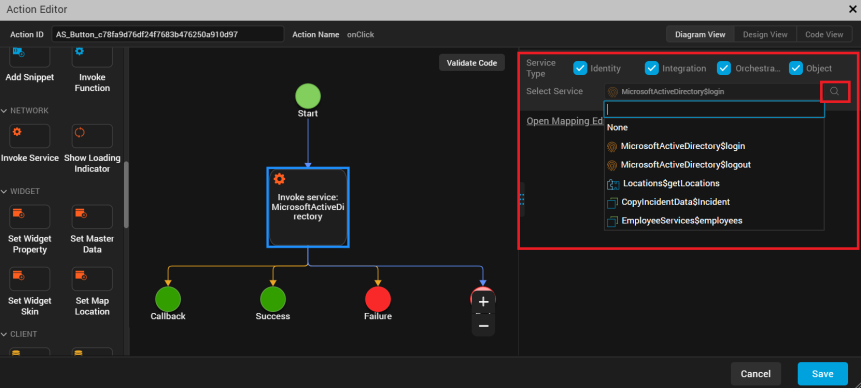Viewport: 861px width, 388px height.
Task: Select the Set Master Data icon
Action: pyautogui.click(x=92, y=217)
